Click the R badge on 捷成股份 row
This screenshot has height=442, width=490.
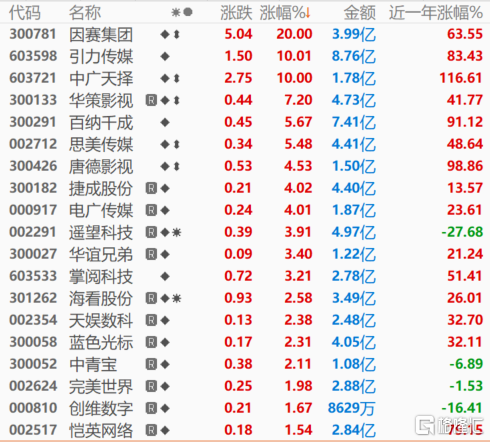pos(151,188)
